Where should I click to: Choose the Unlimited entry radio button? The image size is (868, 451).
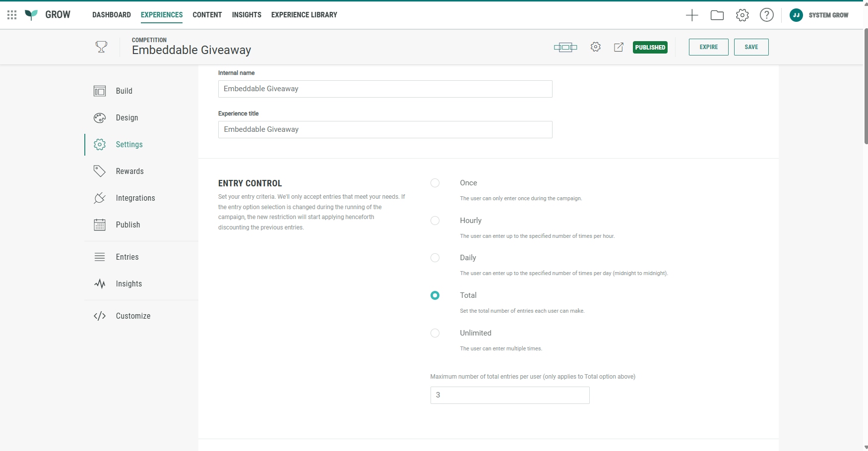coord(435,333)
